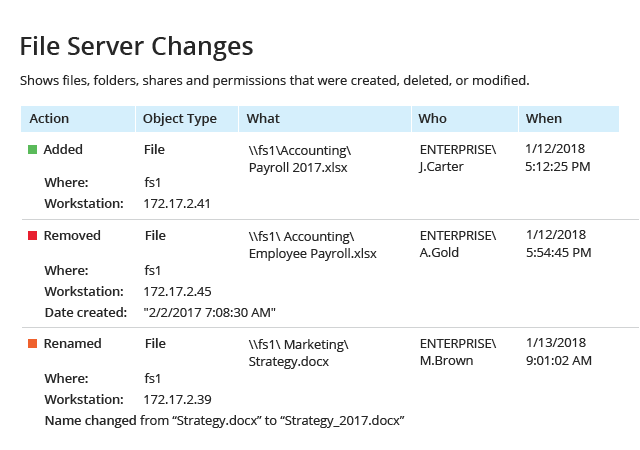This screenshot has width=640, height=450.
Task: Click user ENTERPRISE\J.Carter
Action: pyautogui.click(x=457, y=158)
